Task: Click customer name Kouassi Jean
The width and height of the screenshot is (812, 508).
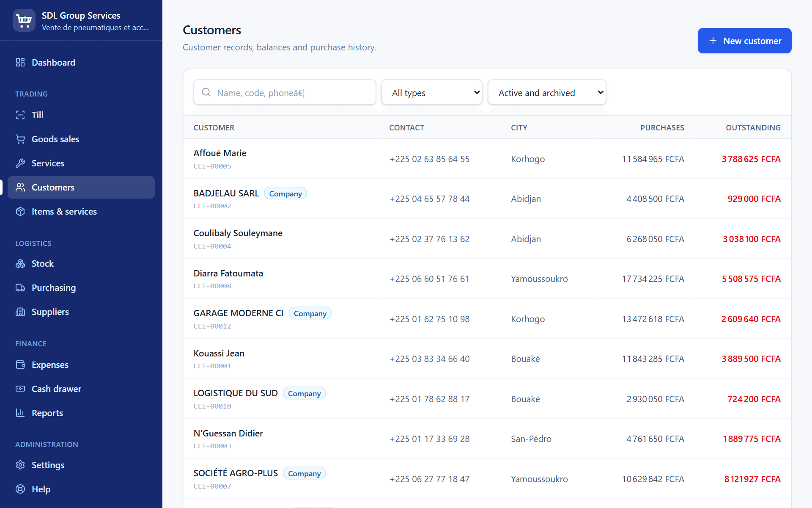Action: (x=219, y=353)
